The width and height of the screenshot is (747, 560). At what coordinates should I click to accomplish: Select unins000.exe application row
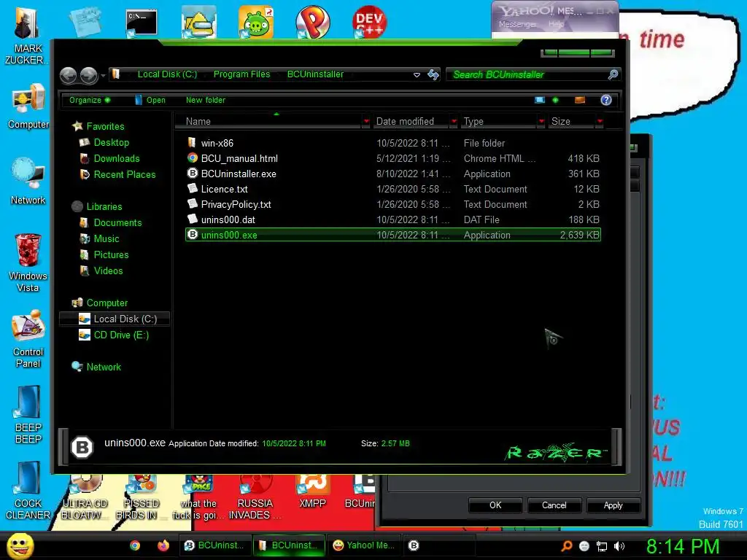(x=393, y=235)
